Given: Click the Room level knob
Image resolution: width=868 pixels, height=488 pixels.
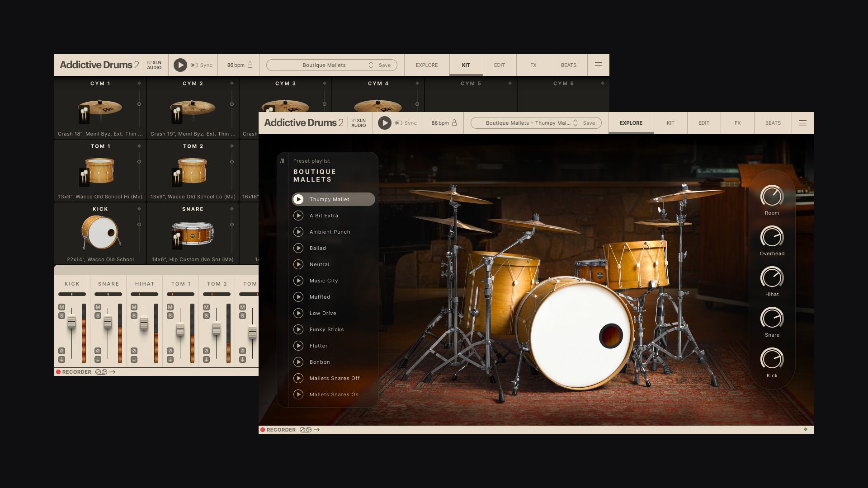Looking at the screenshot, I should (772, 196).
